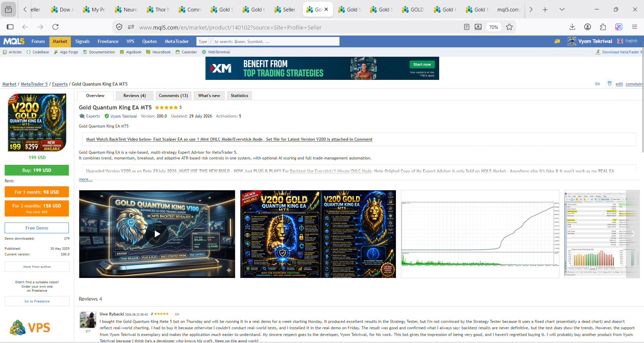This screenshot has width=644, height=343.
Task: Open the backtest equity curve screenshot
Action: [480, 234]
